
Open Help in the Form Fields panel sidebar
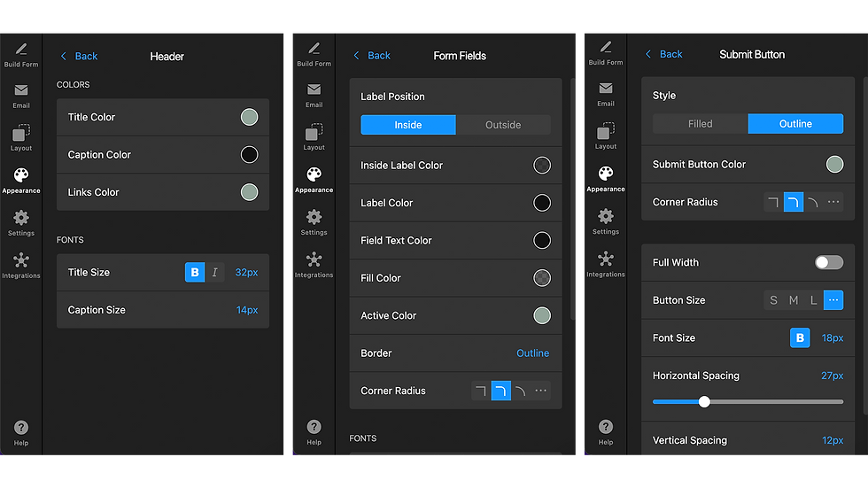(314, 433)
